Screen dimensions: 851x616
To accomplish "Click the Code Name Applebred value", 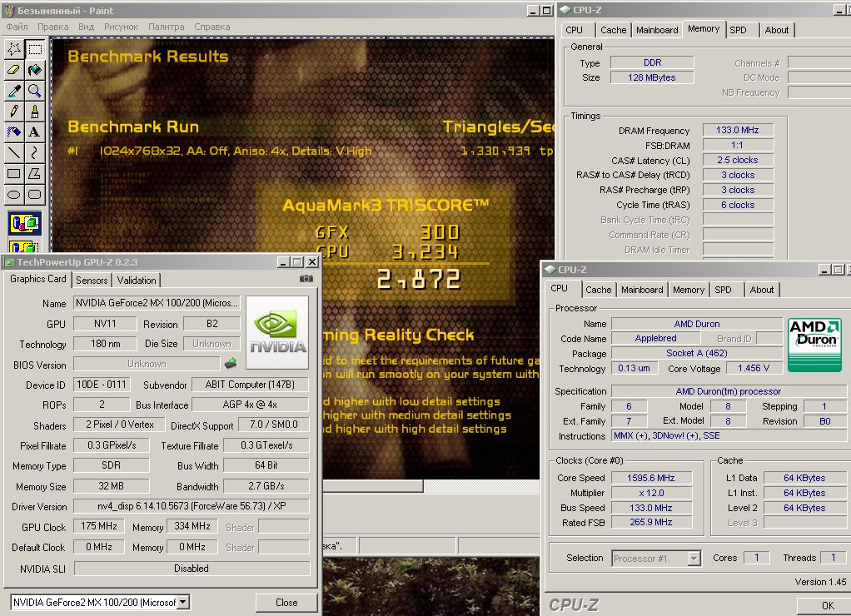I will click(655, 338).
